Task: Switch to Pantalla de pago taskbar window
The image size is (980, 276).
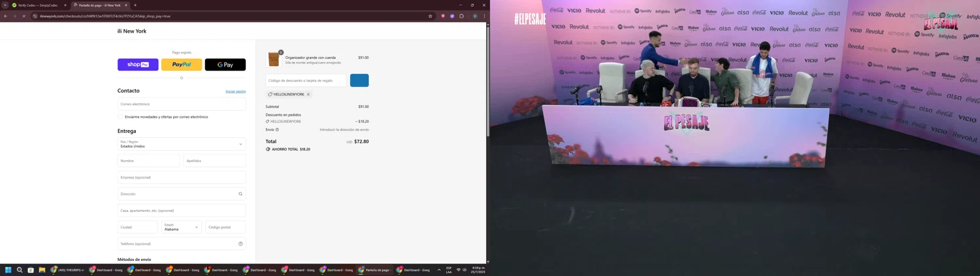Action: [x=374, y=269]
